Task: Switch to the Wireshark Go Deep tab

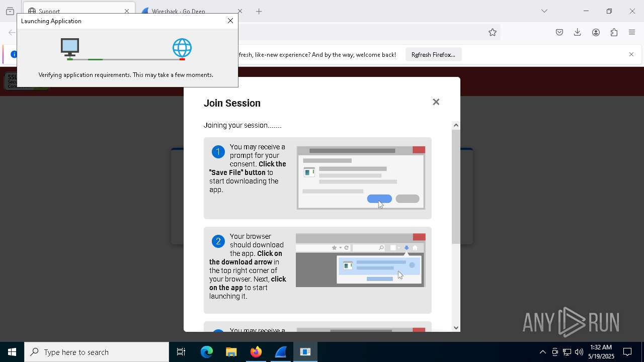Action: pos(192,11)
